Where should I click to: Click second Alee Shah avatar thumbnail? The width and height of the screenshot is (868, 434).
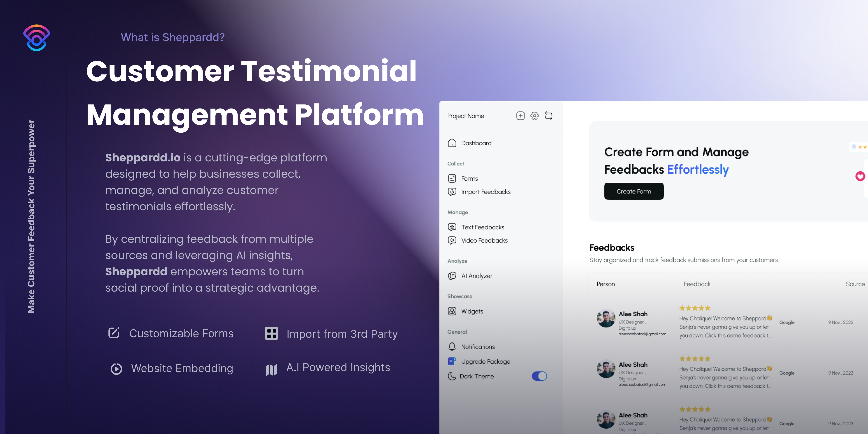click(606, 369)
